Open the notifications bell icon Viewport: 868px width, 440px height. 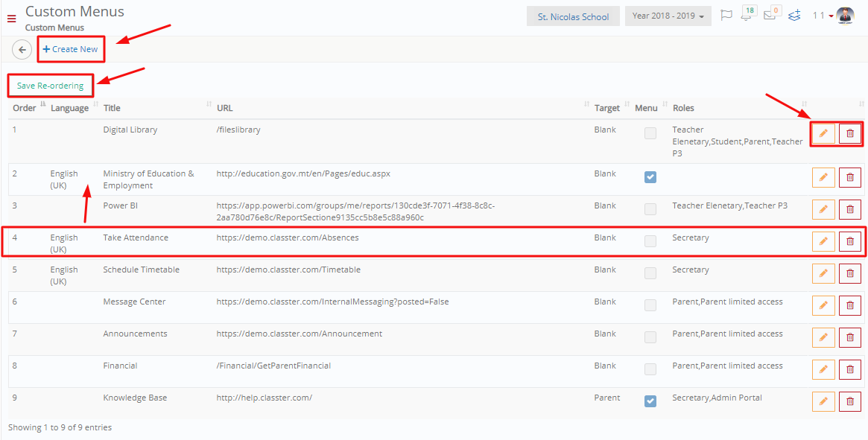(x=747, y=14)
